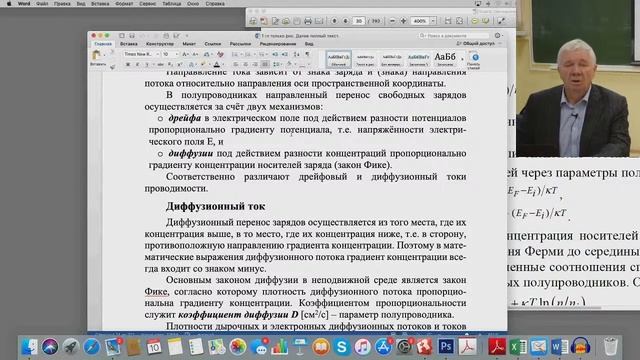Image resolution: width=640 pixels, height=360 pixels.
Task: Apply the Заголовок 1 style from gallery
Action: click(x=418, y=59)
